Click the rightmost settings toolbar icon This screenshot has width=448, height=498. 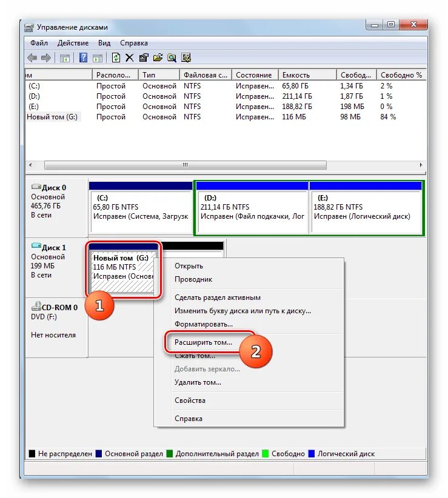tap(186, 58)
